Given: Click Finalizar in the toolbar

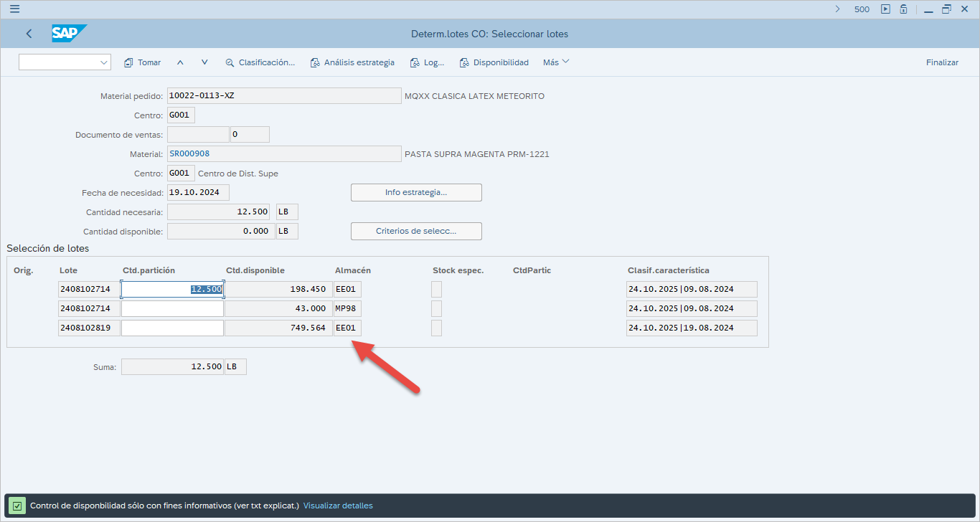Looking at the screenshot, I should click(x=942, y=62).
